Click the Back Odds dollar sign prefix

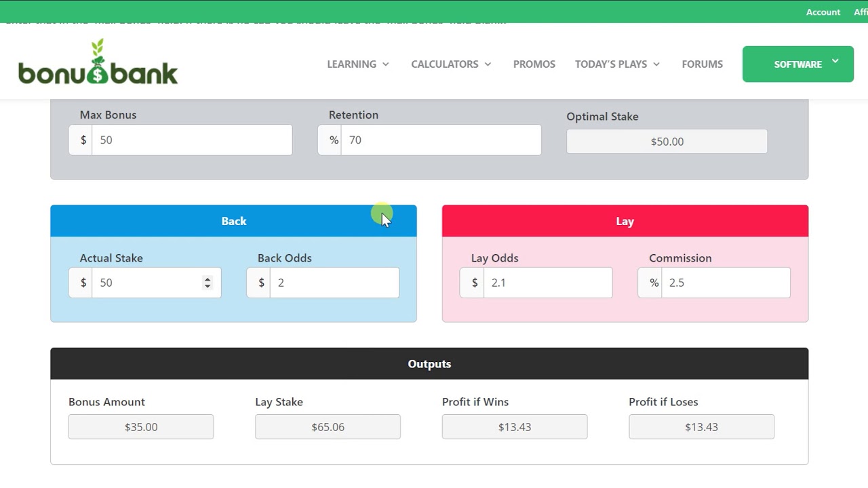[258, 283]
